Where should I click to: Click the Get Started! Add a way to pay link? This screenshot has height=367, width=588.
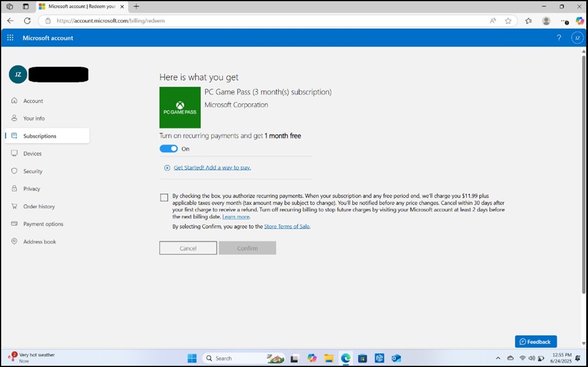[212, 168]
